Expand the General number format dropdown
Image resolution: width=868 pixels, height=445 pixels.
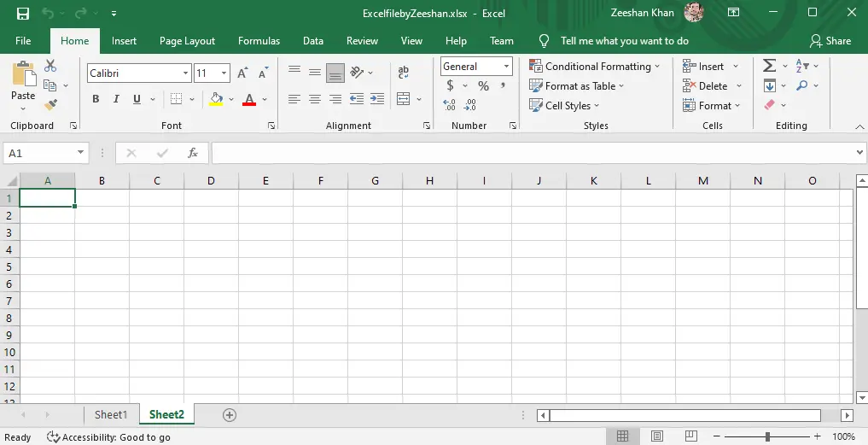(x=506, y=67)
